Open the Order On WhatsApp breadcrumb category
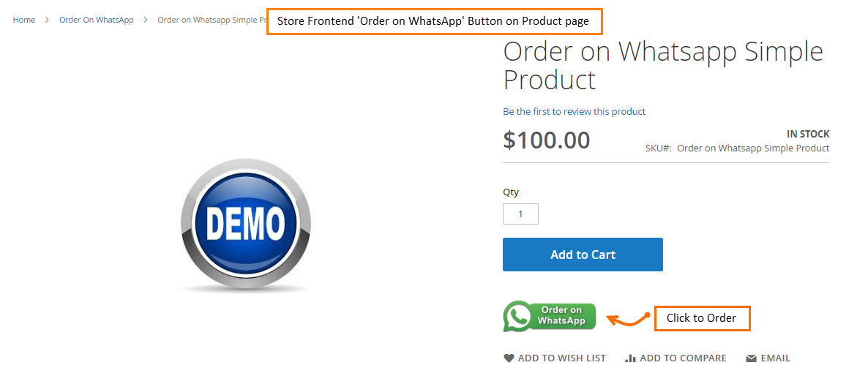 coord(97,20)
